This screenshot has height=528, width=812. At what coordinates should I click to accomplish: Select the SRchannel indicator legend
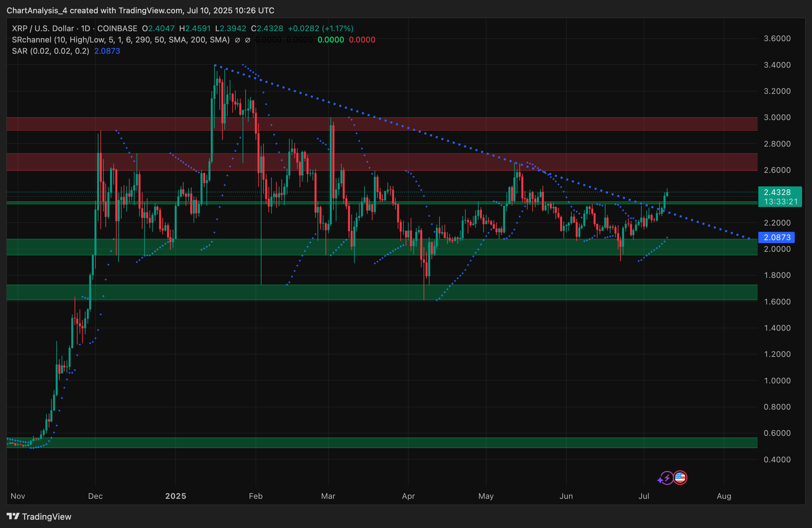(121, 40)
